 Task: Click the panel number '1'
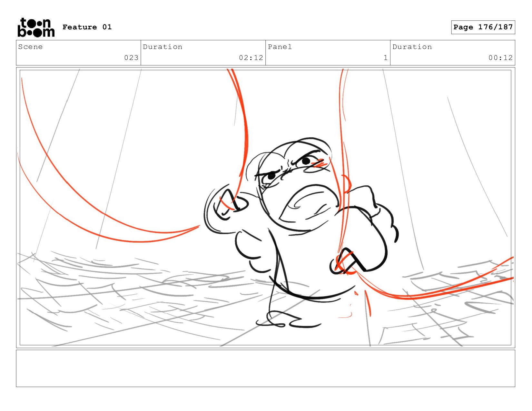(x=385, y=58)
